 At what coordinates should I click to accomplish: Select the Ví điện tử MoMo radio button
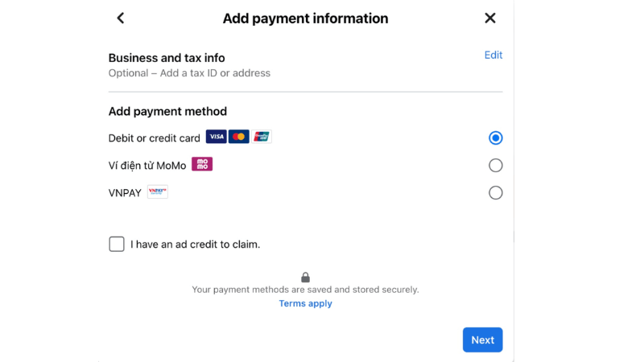click(x=495, y=165)
